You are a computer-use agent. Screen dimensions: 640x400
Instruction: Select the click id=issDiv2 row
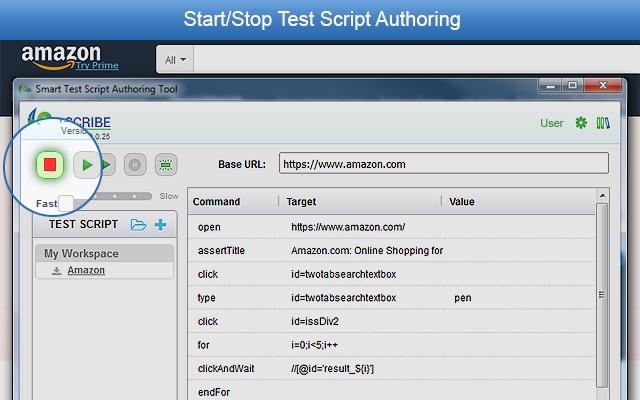click(x=392, y=322)
